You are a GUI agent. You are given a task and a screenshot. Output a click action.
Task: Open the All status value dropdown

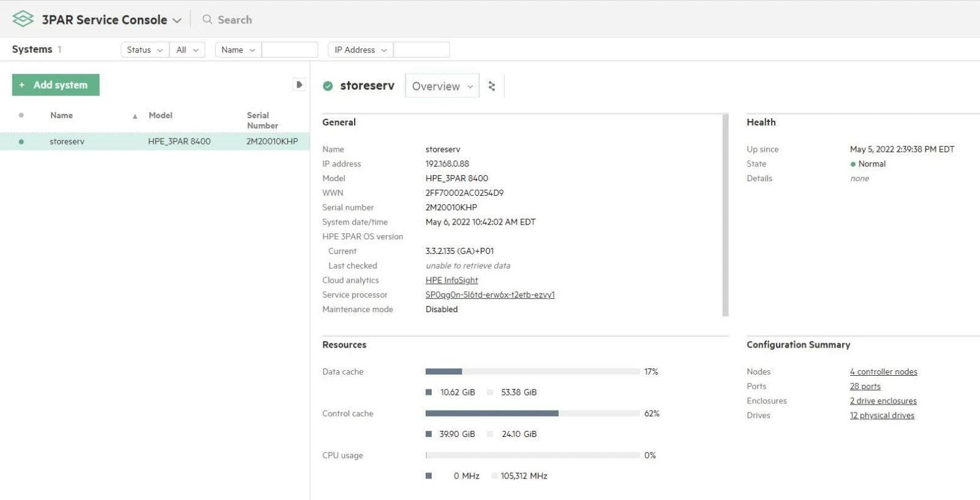pyautogui.click(x=187, y=50)
